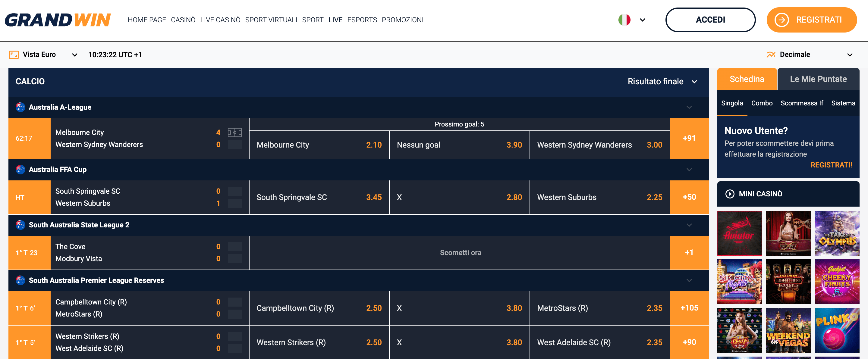This screenshot has width=868, height=359.
Task: Collapse the Australia FFA Cup section
Action: tap(689, 170)
